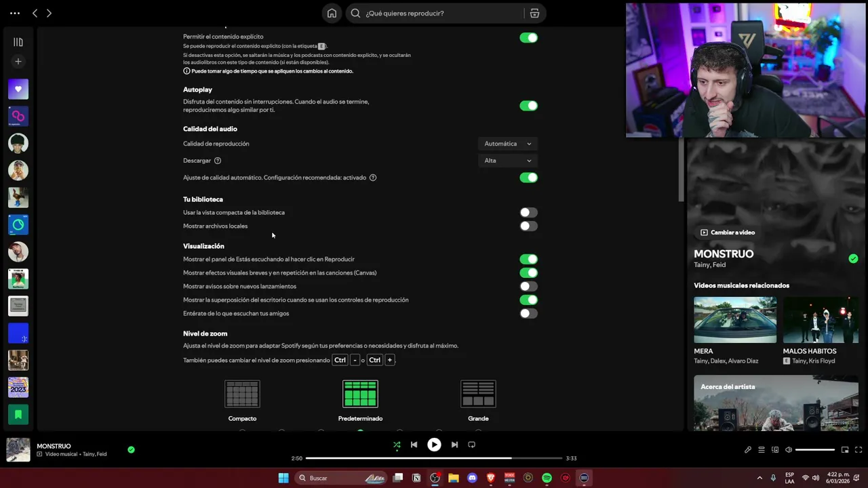868x488 pixels.
Task: Click the settings page scrollbar
Action: pyautogui.click(x=682, y=169)
